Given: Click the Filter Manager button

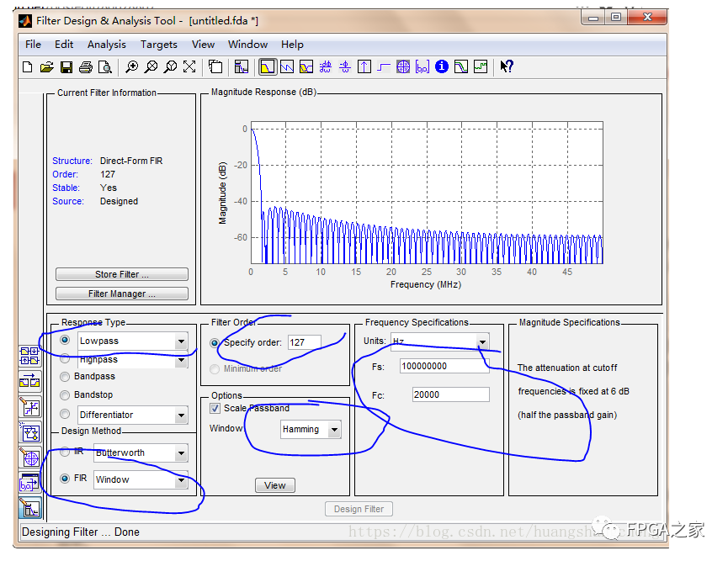Looking at the screenshot, I should click(x=121, y=294).
